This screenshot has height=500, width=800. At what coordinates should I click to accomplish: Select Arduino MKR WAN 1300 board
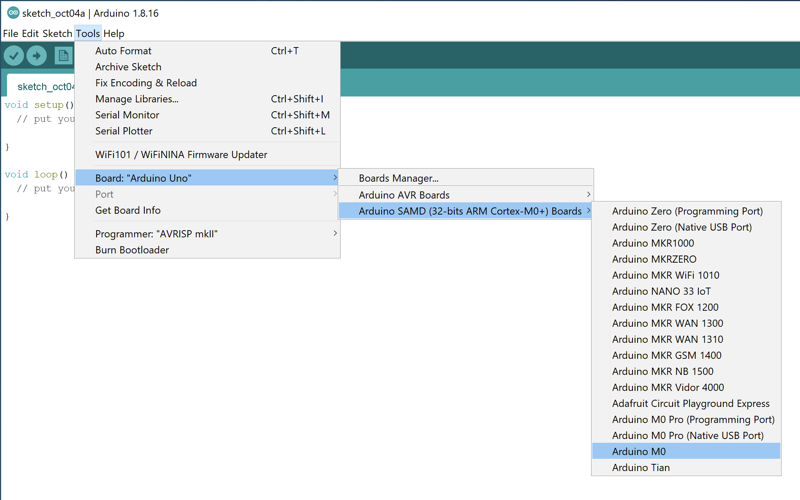[686, 323]
